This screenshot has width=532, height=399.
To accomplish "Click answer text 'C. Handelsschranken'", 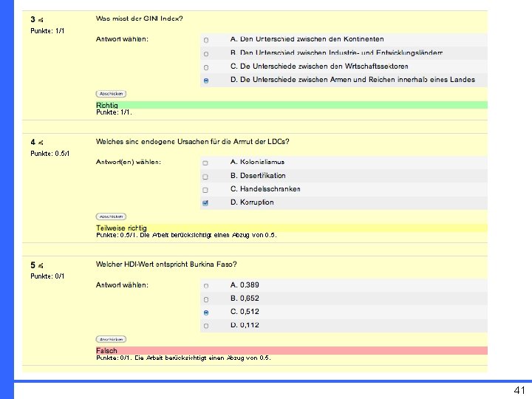I will [x=265, y=189].
